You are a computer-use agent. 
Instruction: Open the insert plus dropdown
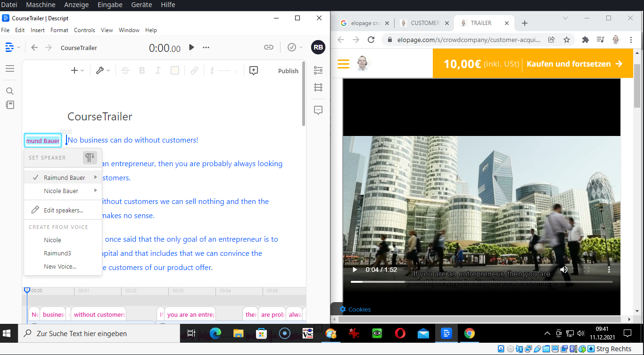pos(76,70)
